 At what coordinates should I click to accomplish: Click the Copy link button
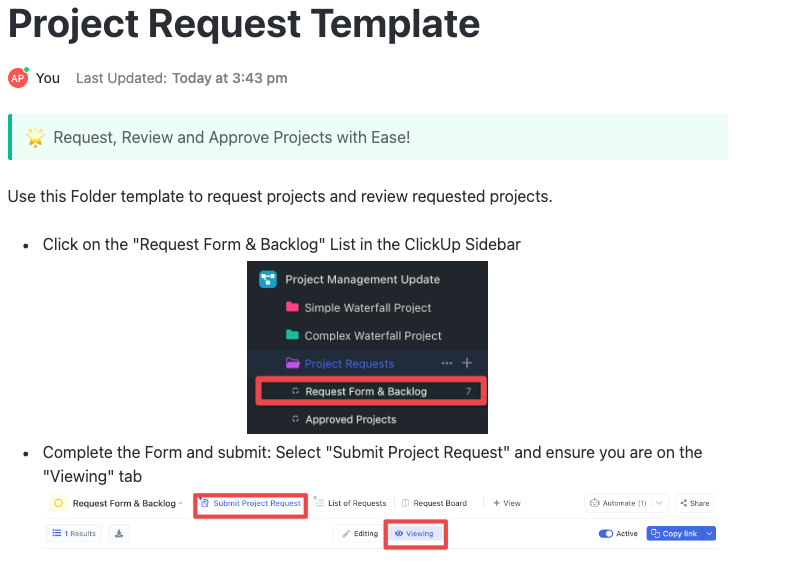(673, 533)
